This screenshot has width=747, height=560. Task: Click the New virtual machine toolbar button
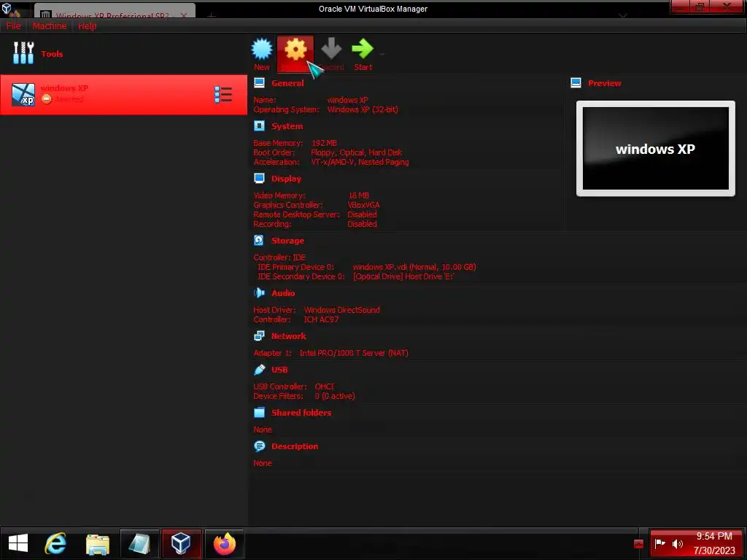tap(262, 54)
